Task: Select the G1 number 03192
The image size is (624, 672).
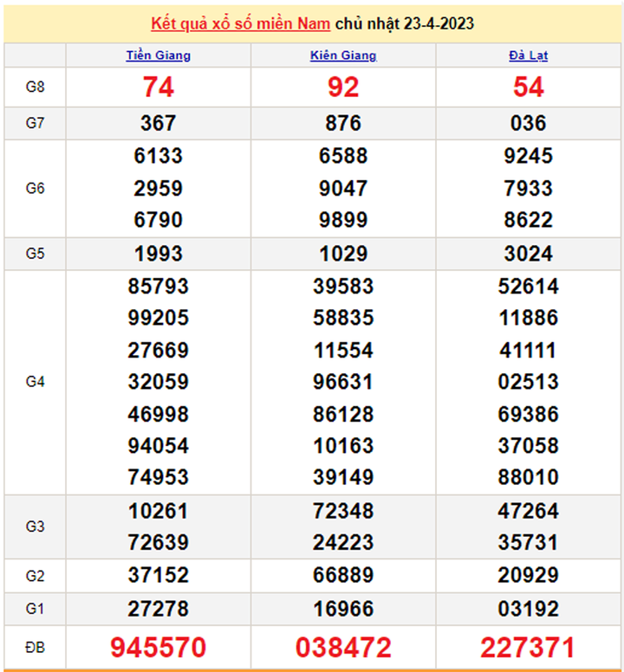Action: click(x=528, y=609)
